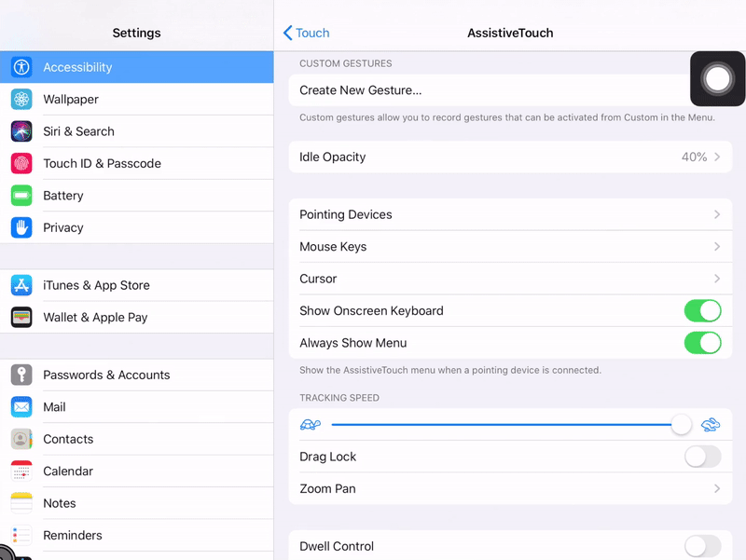Turn on Dwell Control
The width and height of the screenshot is (746, 560).
(x=703, y=546)
